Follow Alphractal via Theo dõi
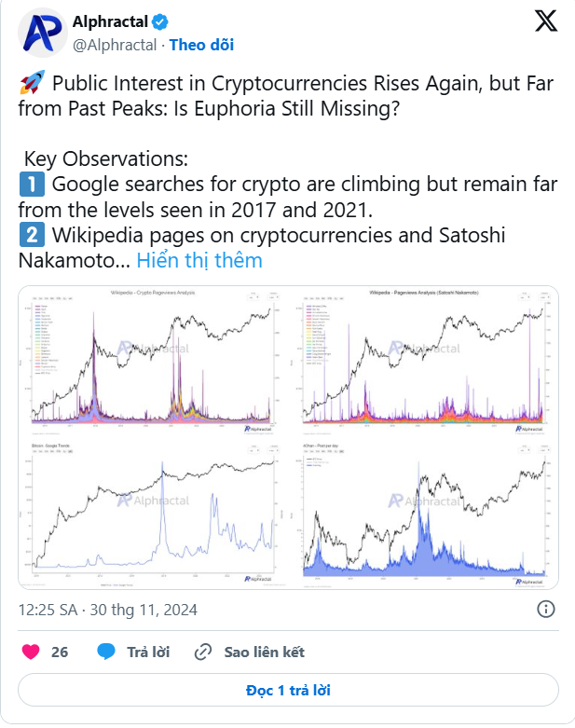This screenshot has height=728, width=575. point(201,45)
